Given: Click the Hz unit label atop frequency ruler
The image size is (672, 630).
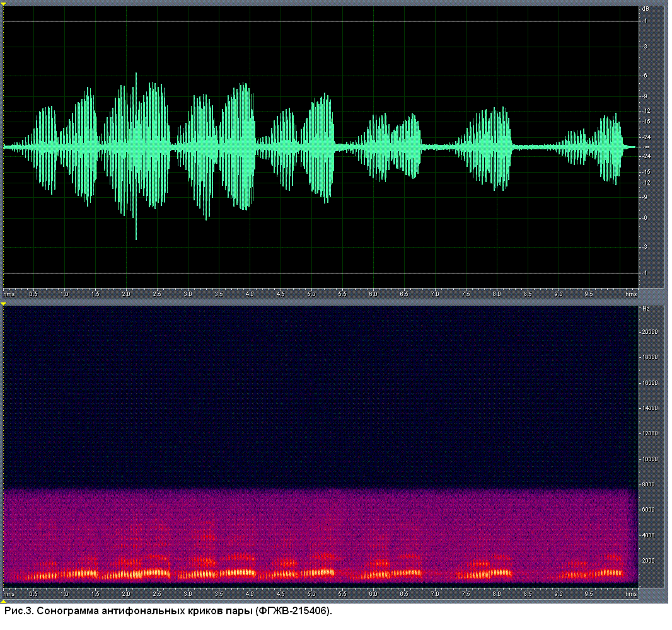Looking at the screenshot, I should point(646,309).
